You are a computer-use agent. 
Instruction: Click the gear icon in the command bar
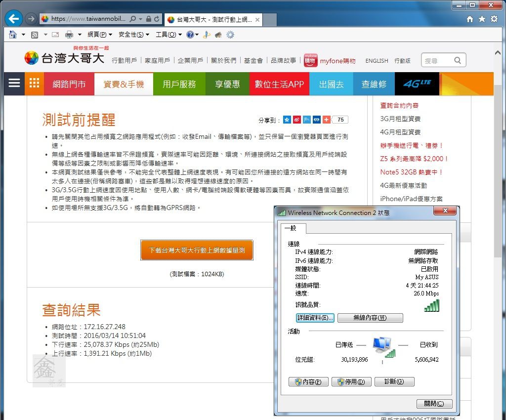click(x=230, y=35)
